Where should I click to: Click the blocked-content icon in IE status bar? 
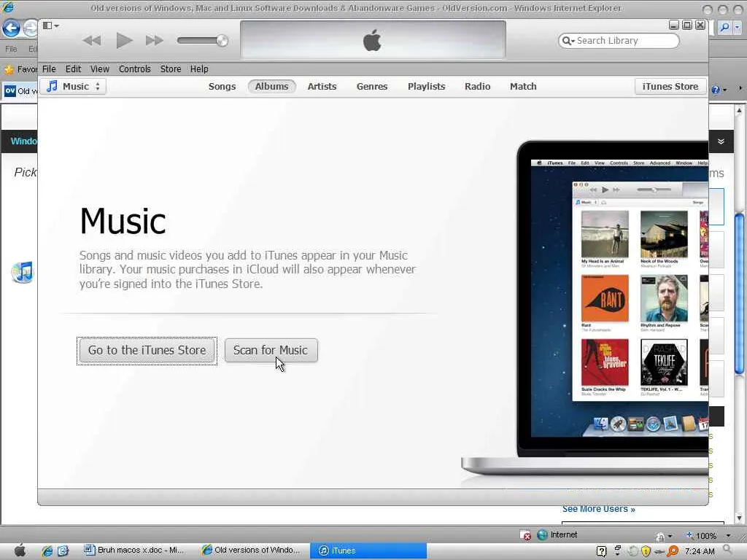coord(525,535)
